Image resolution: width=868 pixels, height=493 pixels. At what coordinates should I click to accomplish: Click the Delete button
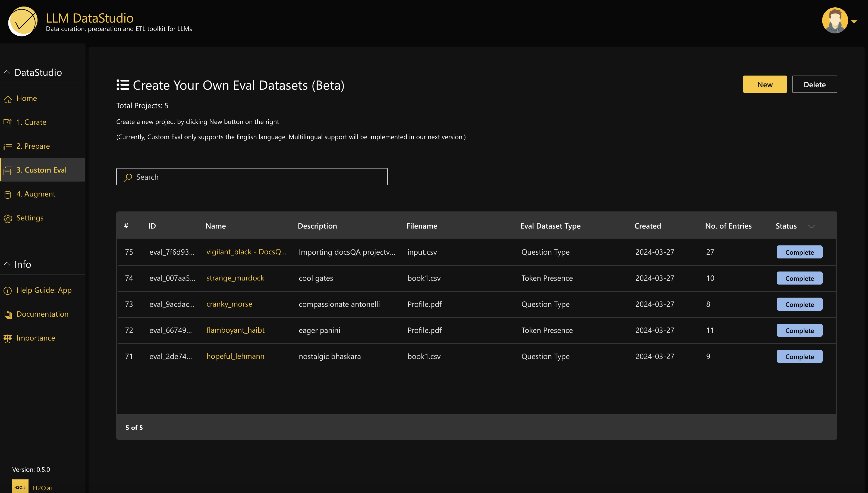tap(814, 84)
